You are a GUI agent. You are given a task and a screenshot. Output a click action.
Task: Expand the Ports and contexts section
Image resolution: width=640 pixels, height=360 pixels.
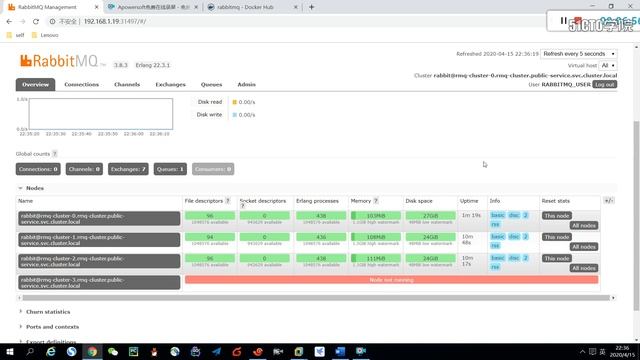pos(49,327)
